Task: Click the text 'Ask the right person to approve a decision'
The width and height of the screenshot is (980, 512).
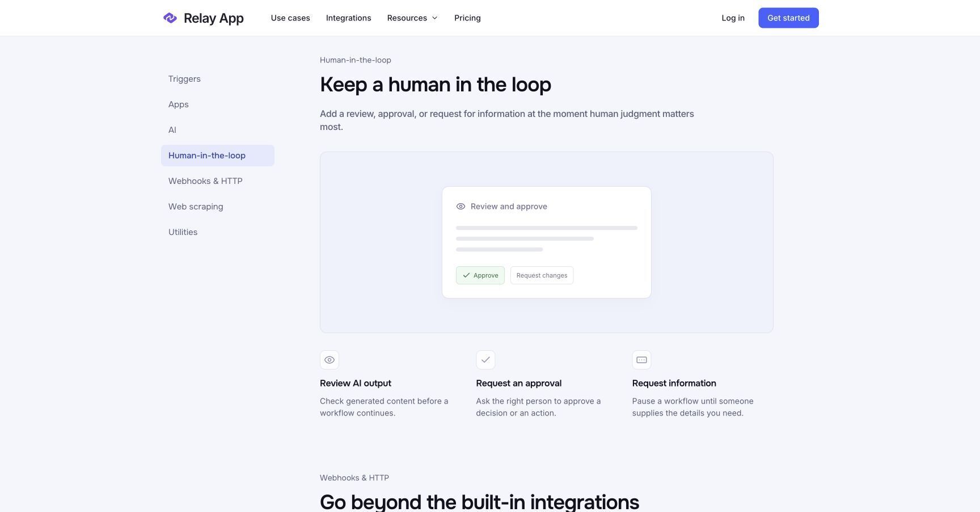Action: [538, 407]
